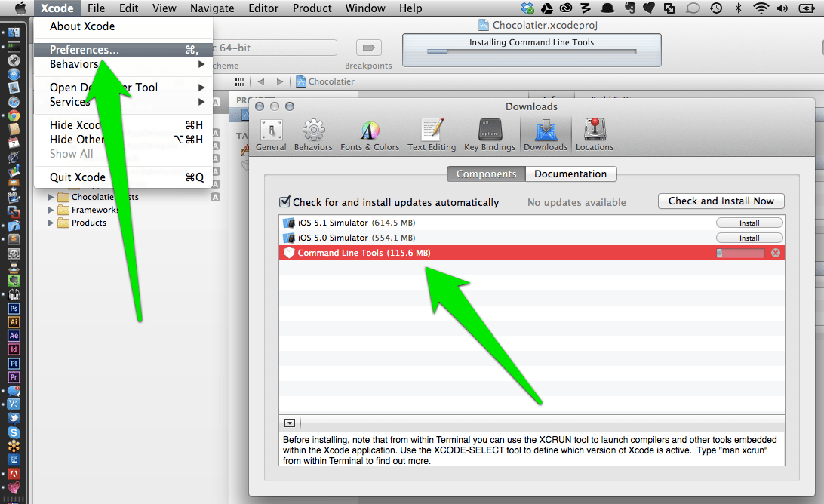Image resolution: width=824 pixels, height=504 pixels.
Task: Click the Breakpoints toolbar button
Action: pyautogui.click(x=368, y=48)
